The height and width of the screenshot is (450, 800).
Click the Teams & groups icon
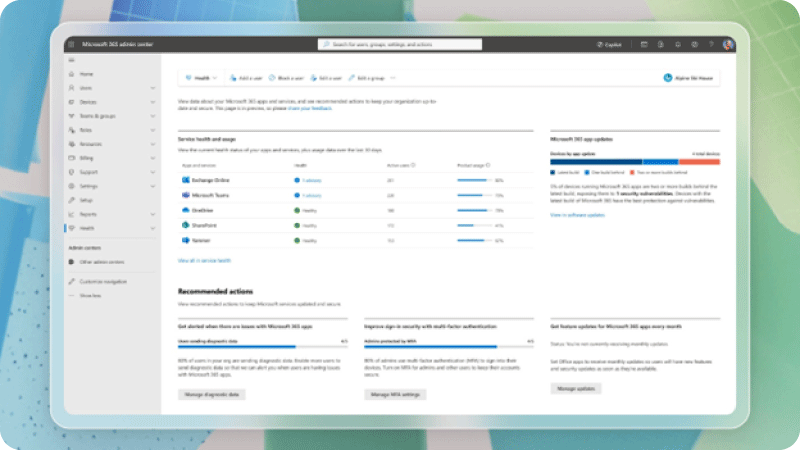(71, 116)
